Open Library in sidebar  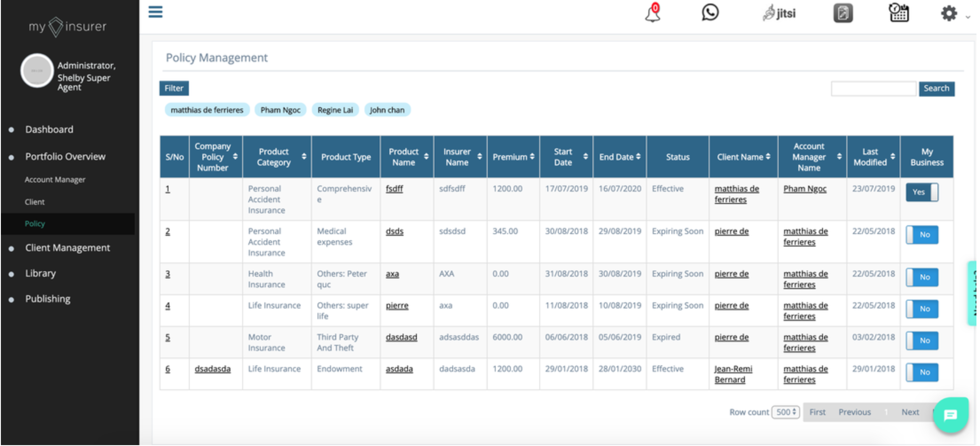click(40, 273)
